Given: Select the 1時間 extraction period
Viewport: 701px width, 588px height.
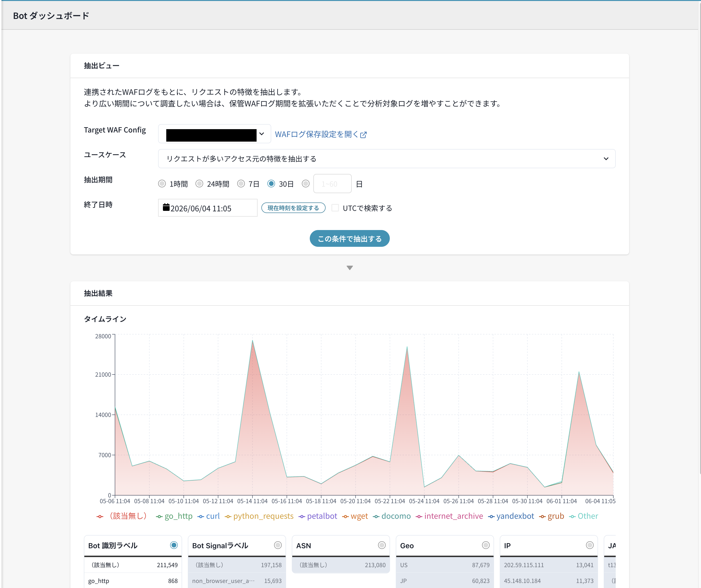Looking at the screenshot, I should click(162, 184).
